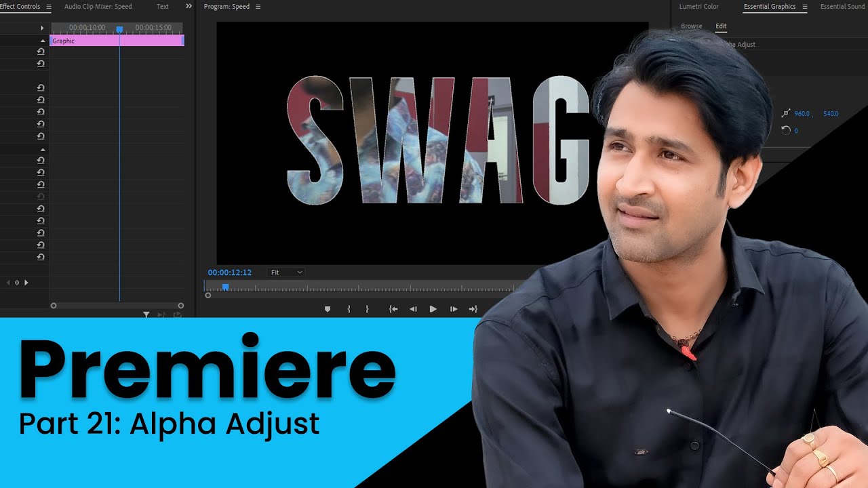The height and width of the screenshot is (488, 868).
Task: Select the pink Graphic clip bar
Action: tap(117, 41)
